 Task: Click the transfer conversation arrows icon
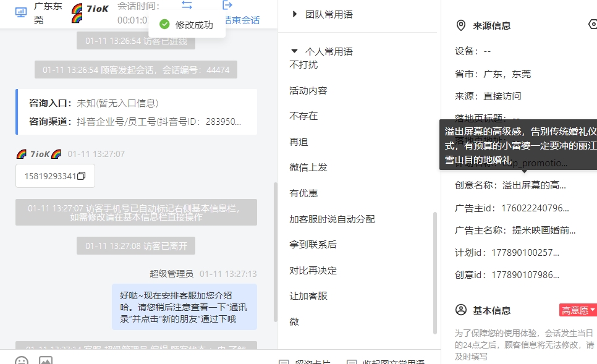point(187,5)
